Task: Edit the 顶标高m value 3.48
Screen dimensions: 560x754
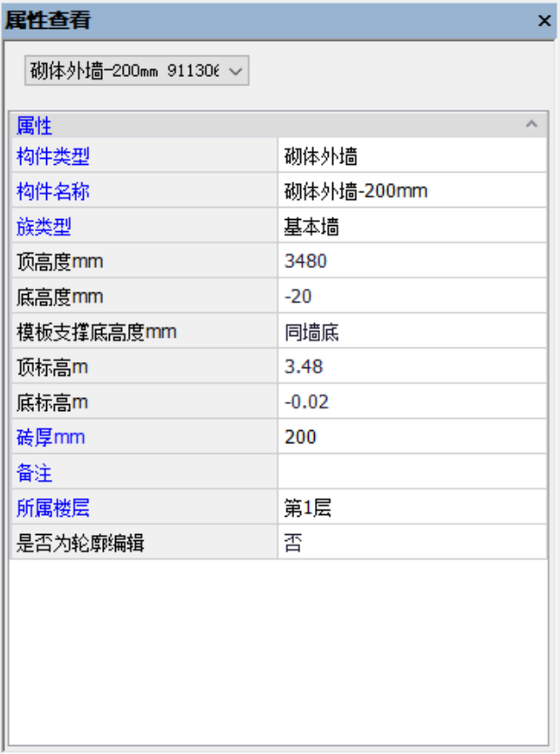Action: point(412,367)
